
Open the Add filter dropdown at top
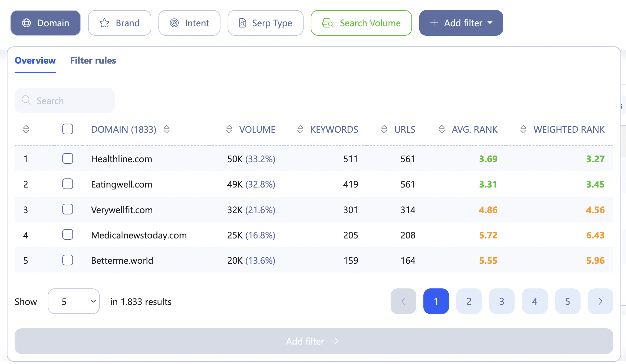(x=461, y=23)
